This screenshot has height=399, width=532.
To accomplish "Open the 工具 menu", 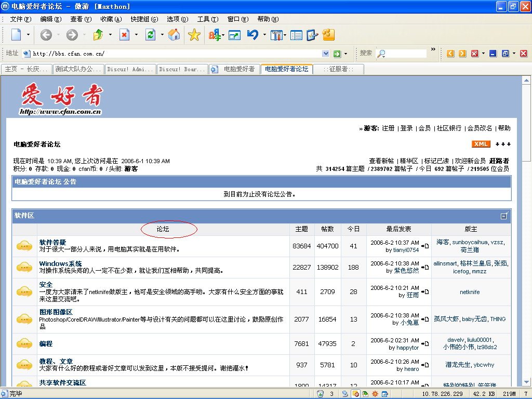I will tap(207, 18).
